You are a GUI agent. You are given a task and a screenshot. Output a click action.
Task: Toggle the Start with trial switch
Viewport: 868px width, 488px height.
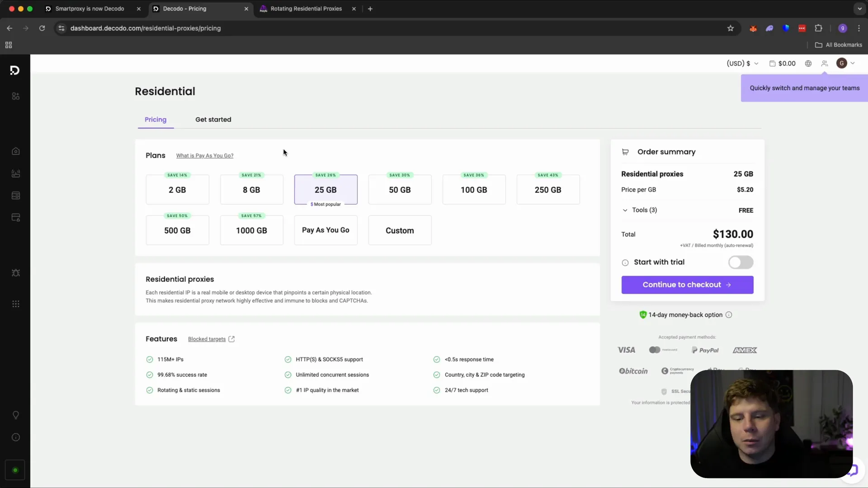(741, 263)
